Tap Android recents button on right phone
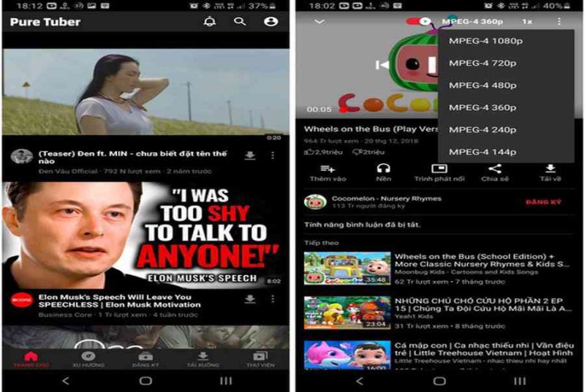This screenshot has height=392, width=585. coord(520,381)
